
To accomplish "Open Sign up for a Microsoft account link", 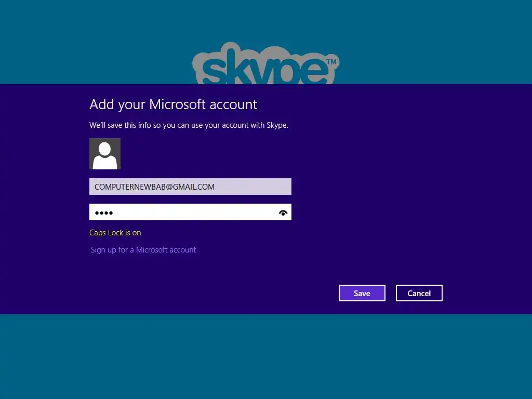I will (x=143, y=250).
